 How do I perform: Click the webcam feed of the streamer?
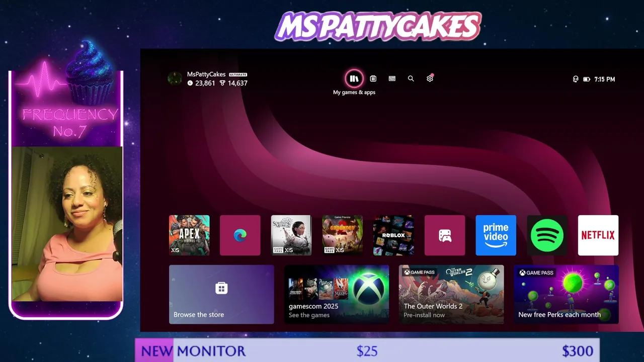pyautogui.click(x=67, y=224)
